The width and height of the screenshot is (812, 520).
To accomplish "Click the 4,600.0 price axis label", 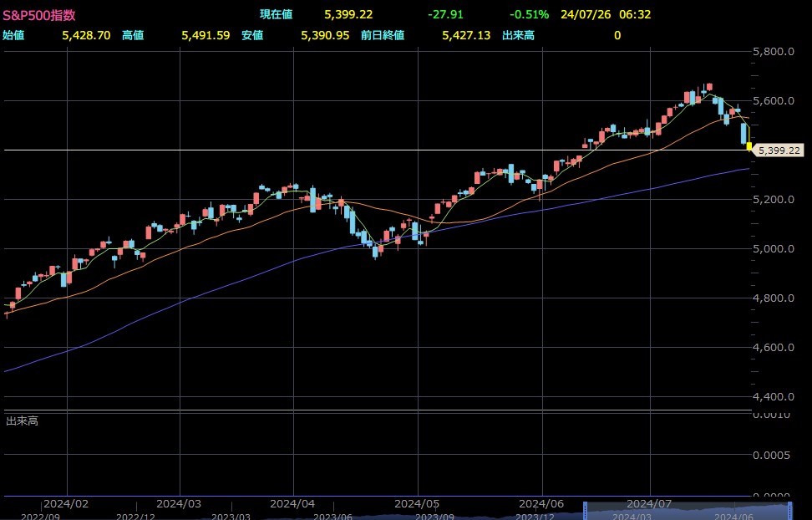I will [x=774, y=347].
